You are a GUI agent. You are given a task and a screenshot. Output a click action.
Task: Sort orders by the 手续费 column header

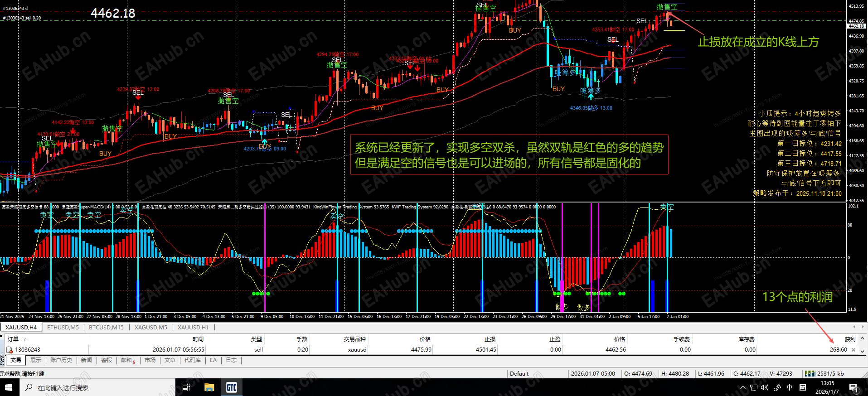(660, 339)
